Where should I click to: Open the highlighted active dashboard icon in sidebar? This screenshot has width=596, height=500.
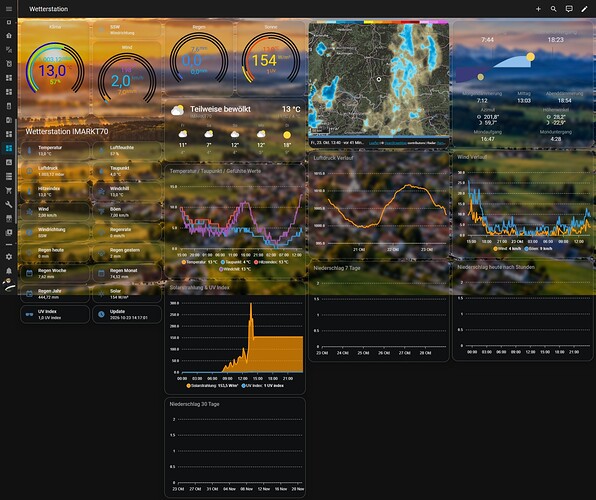pyautogui.click(x=9, y=148)
